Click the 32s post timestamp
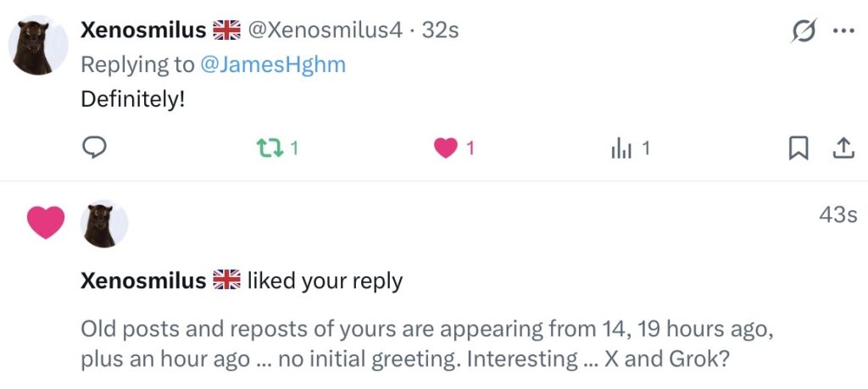This screenshot has width=868, height=389. click(441, 31)
